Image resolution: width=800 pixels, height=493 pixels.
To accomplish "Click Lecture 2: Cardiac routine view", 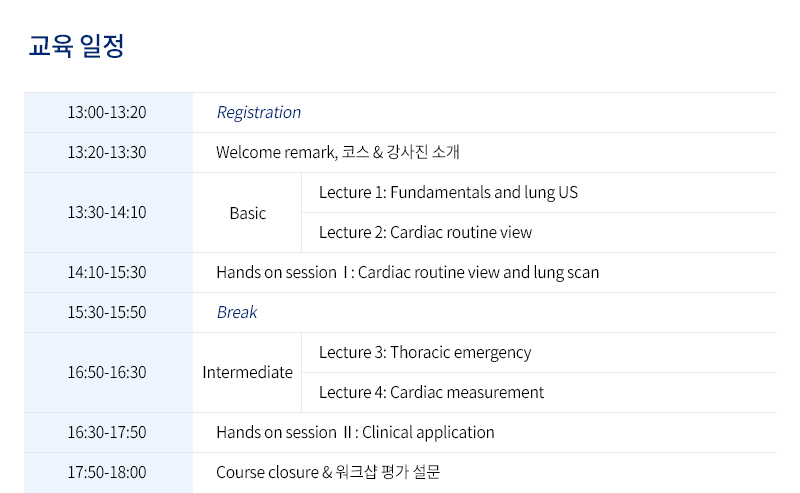I will pyautogui.click(x=425, y=233).
